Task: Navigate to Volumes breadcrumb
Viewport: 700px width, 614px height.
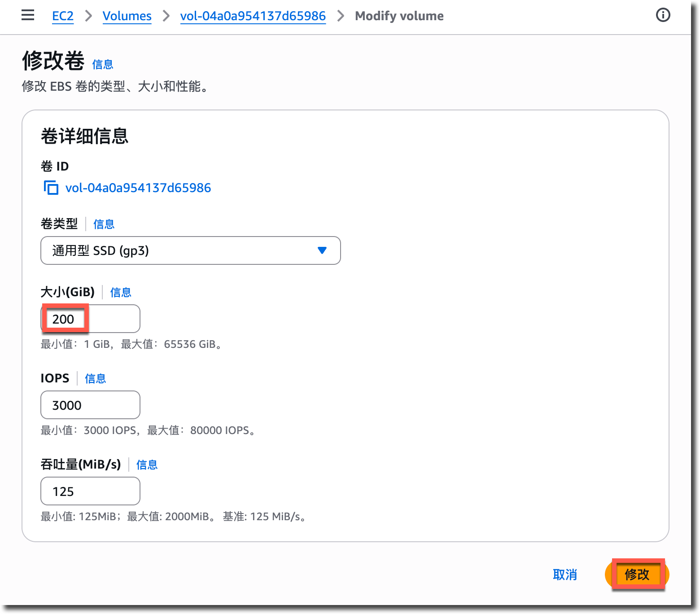Action: coord(127,16)
